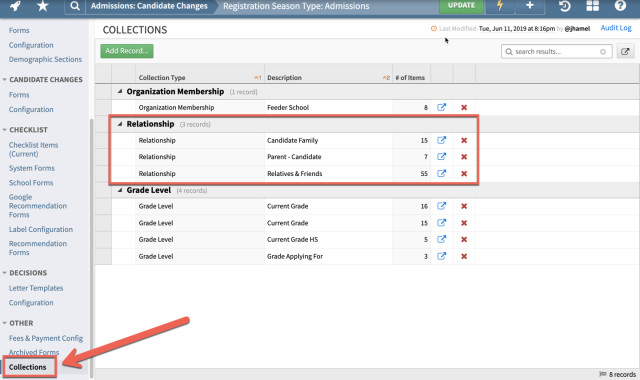Sort by # of Items column
The image size is (640, 380).
pyautogui.click(x=411, y=78)
